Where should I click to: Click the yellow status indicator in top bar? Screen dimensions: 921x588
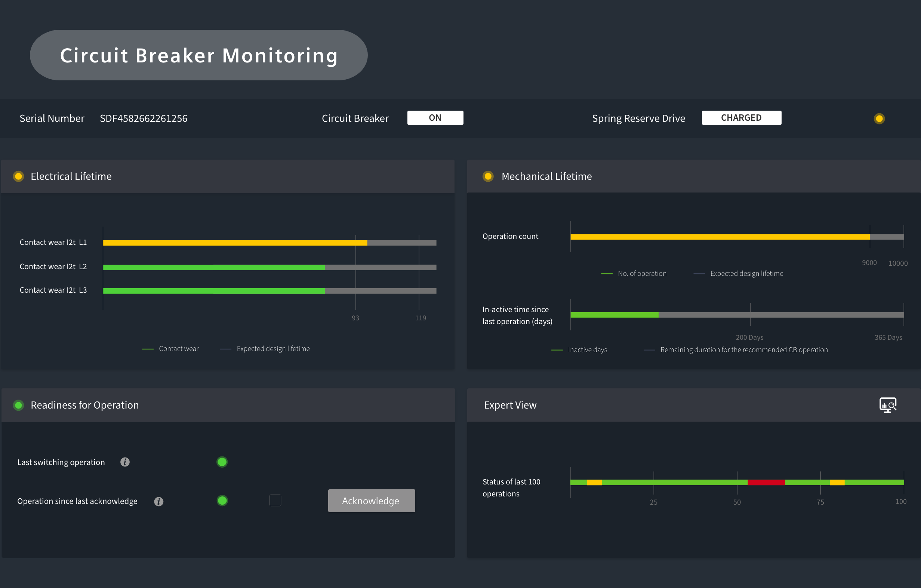(x=879, y=118)
